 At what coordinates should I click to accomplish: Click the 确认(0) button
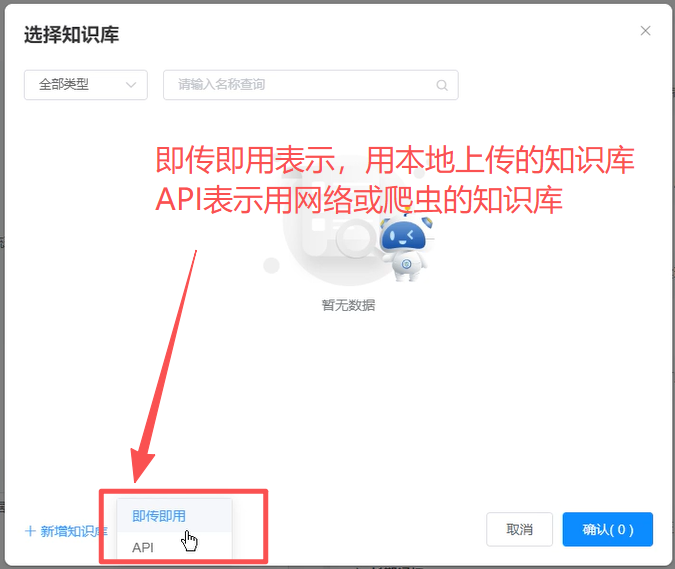click(607, 529)
